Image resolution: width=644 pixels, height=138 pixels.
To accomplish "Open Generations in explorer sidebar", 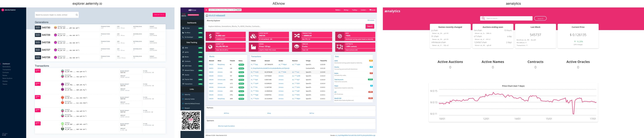I will tap(7, 67).
